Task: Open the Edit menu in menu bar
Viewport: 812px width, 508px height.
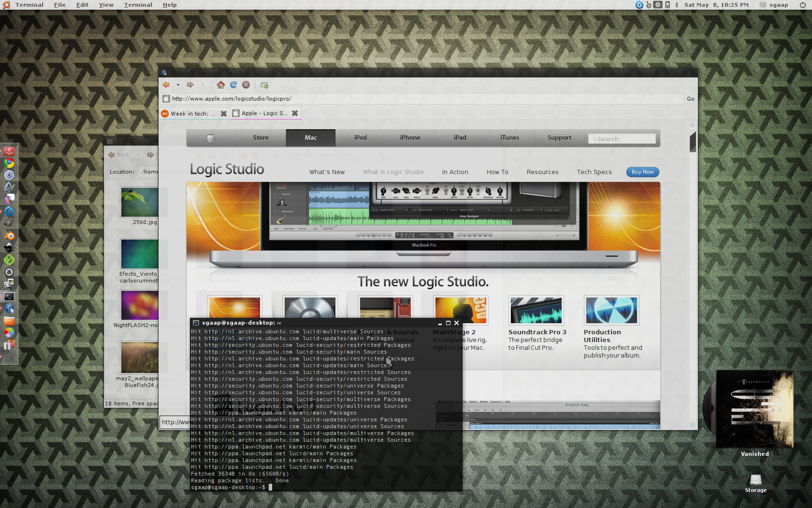Action: tap(82, 5)
